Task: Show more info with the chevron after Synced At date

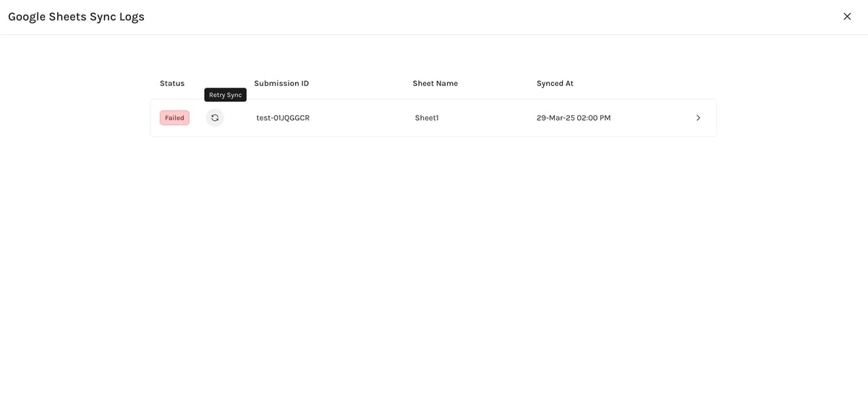Action: click(x=698, y=118)
